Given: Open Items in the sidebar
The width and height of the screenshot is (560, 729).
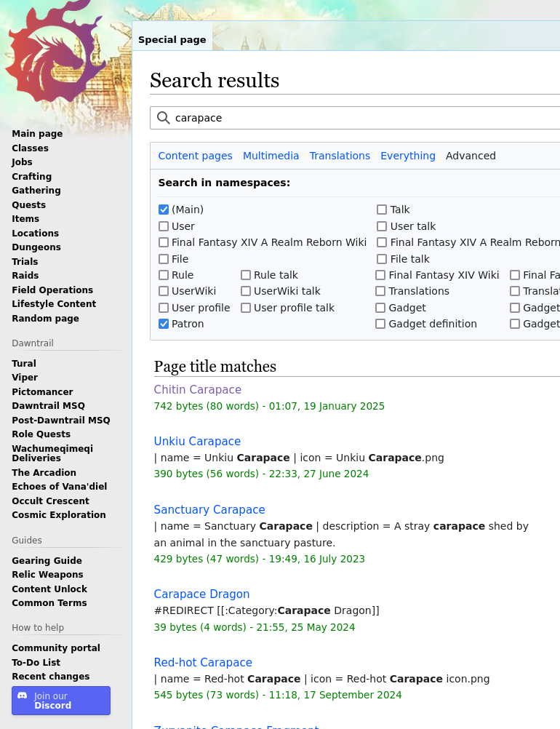Looking at the screenshot, I should 25,219.
